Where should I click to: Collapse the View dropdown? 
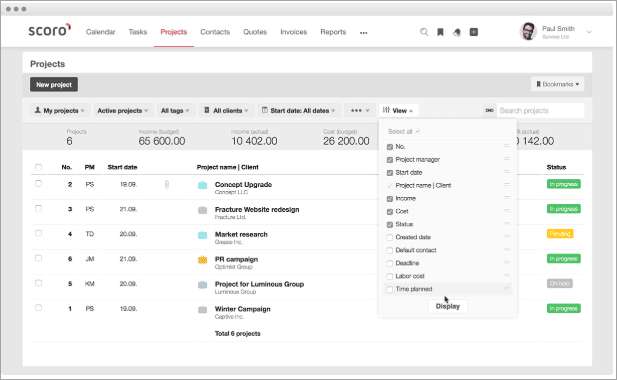[x=398, y=111]
